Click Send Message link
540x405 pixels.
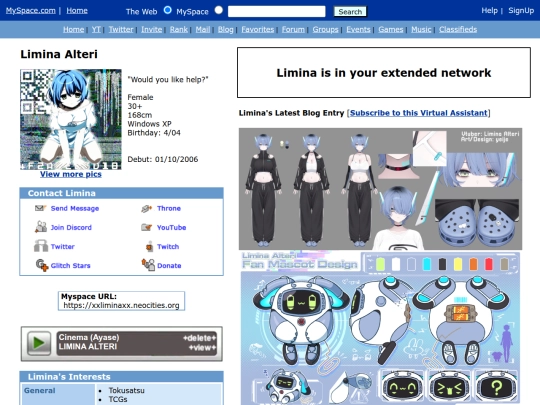tap(75, 208)
